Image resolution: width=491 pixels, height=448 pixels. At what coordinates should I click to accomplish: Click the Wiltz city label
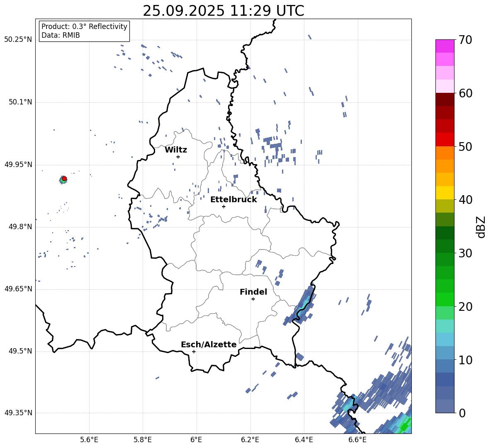(176, 150)
